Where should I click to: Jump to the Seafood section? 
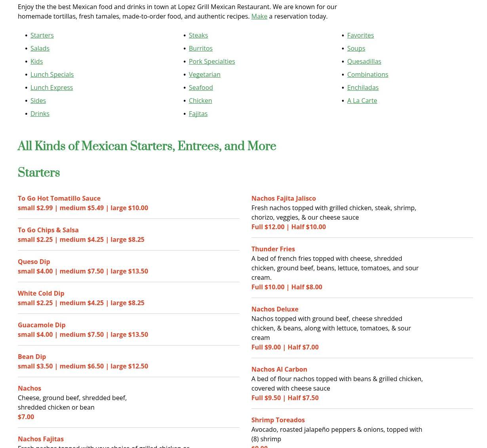click(x=201, y=87)
